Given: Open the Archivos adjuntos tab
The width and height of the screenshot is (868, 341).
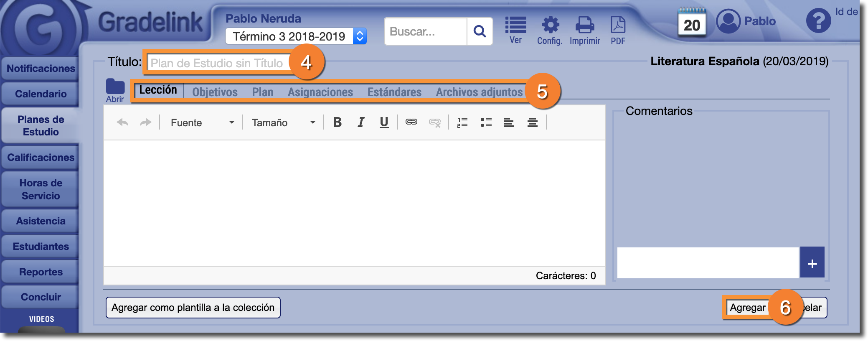Looking at the screenshot, I should (479, 92).
